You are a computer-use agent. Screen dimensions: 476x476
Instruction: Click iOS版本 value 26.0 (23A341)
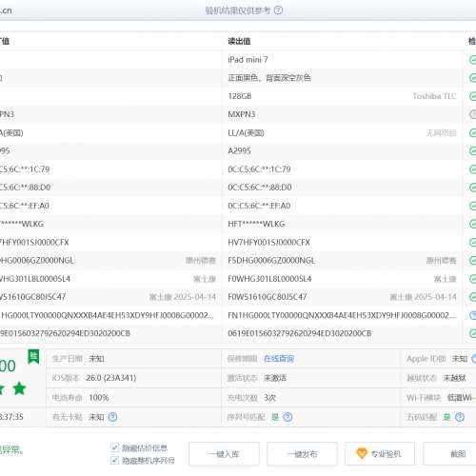[111, 378]
